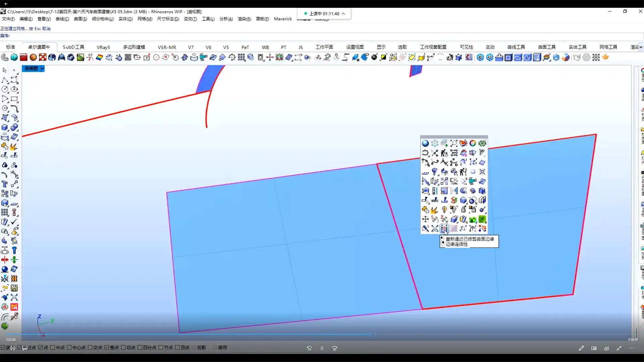Viewport: 644px width, 362px height.
Task: Enable the 中点 midpoint snap checkbox
Action: click(x=53, y=348)
